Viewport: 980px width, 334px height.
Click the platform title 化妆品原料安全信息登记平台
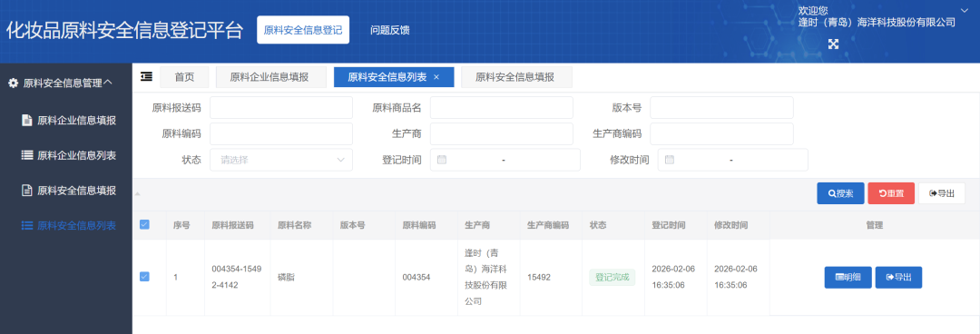pyautogui.click(x=123, y=31)
